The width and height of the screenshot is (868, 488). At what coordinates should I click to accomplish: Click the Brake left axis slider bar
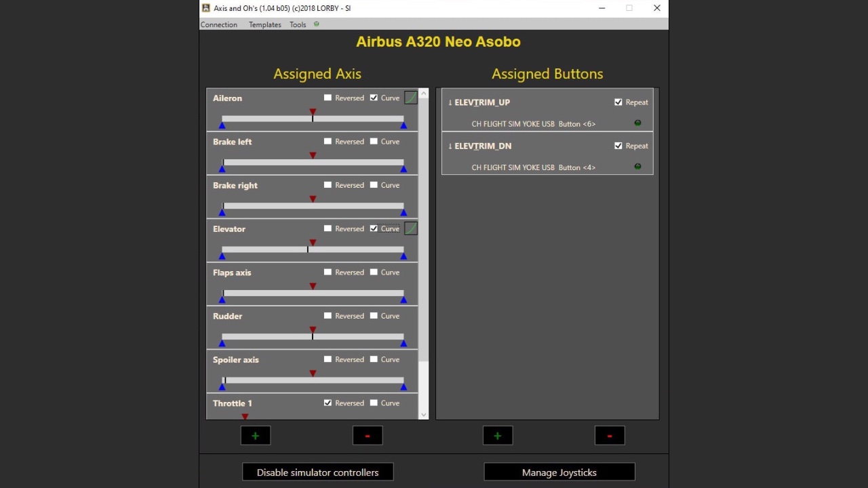pyautogui.click(x=313, y=162)
